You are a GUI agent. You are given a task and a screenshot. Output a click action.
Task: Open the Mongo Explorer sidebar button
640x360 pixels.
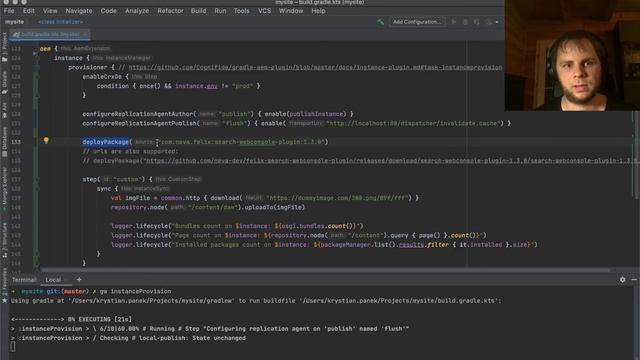[4, 189]
